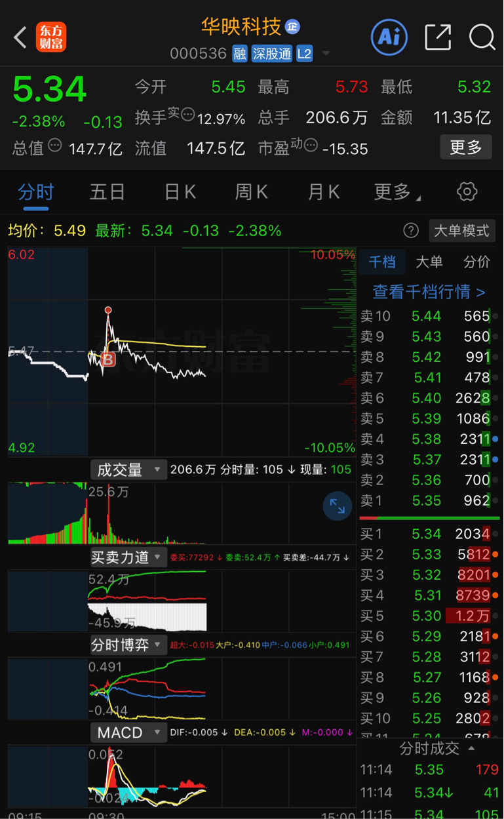Tap the MACD histogram chart

181,777
